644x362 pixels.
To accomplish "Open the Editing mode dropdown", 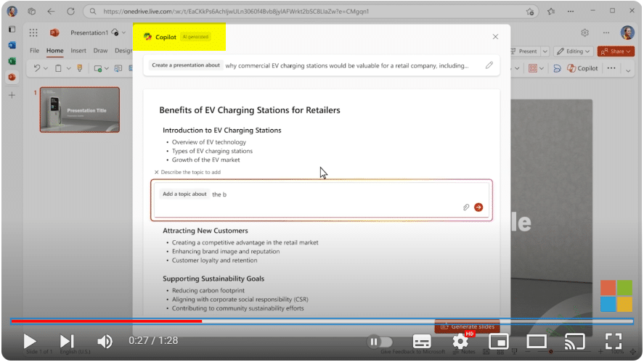I will pyautogui.click(x=574, y=52).
